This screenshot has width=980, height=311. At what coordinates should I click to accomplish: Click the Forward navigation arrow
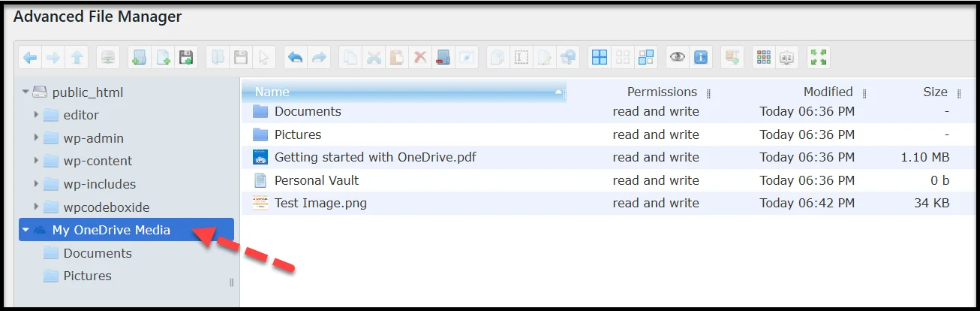click(x=53, y=57)
